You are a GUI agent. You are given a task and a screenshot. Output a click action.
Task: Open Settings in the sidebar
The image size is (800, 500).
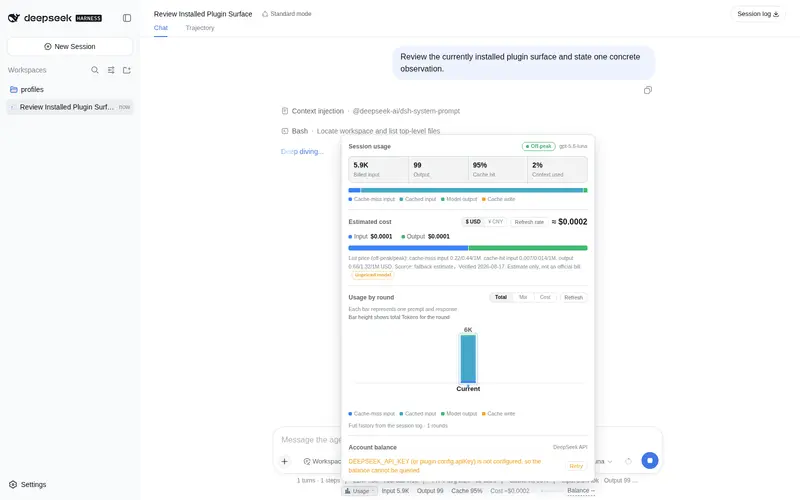28,484
